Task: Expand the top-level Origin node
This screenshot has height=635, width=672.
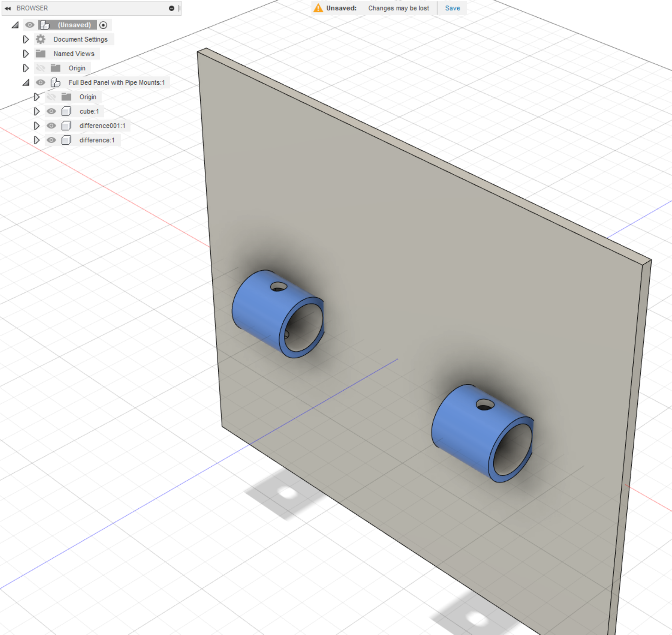Action: click(x=26, y=68)
